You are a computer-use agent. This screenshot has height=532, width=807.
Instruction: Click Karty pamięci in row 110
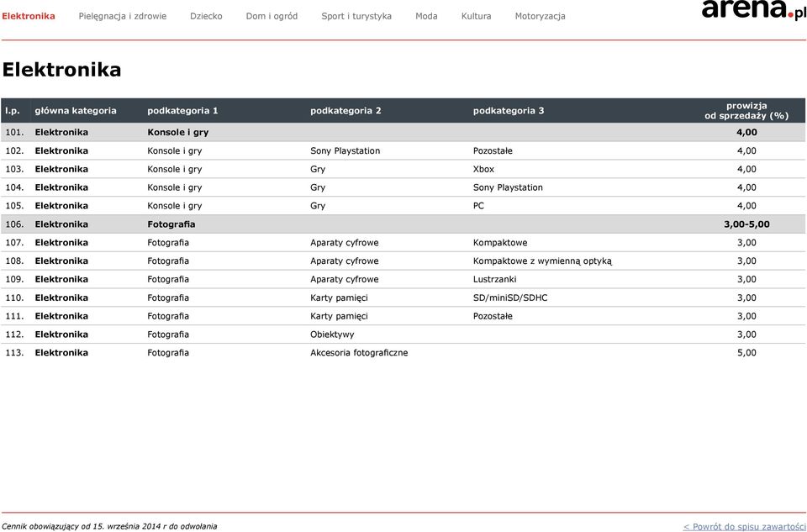[x=339, y=298]
